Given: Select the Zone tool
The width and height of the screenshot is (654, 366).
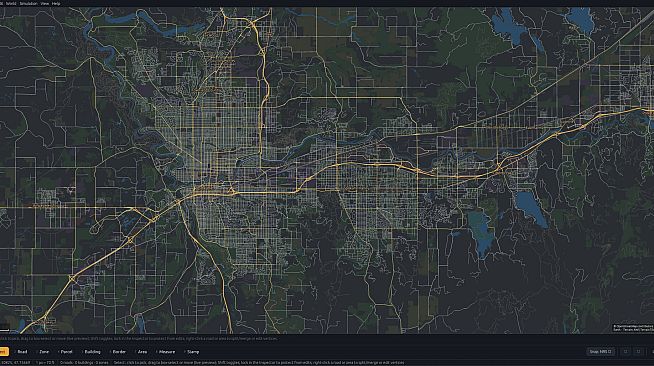Looking at the screenshot, I should tap(43, 352).
